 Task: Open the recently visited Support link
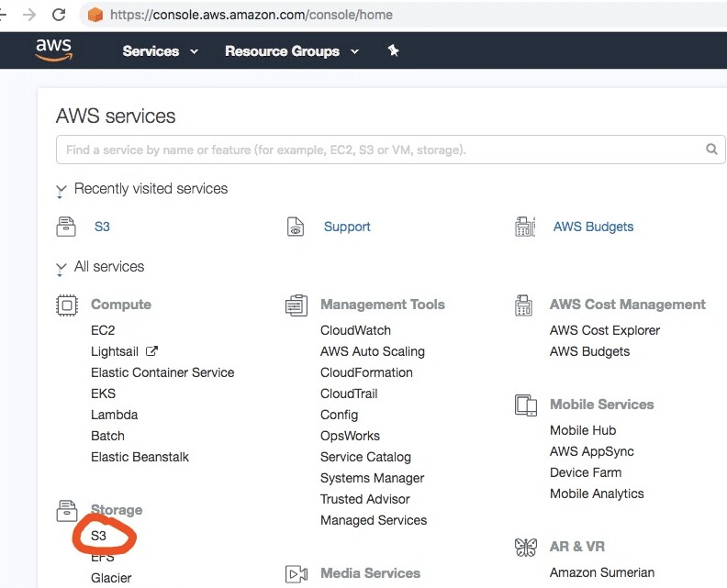(347, 227)
